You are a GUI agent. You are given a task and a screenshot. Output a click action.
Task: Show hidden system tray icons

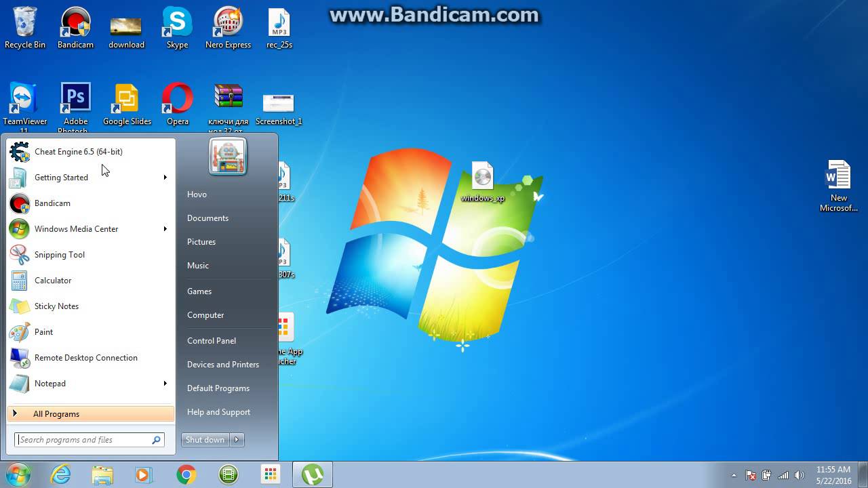click(x=734, y=476)
